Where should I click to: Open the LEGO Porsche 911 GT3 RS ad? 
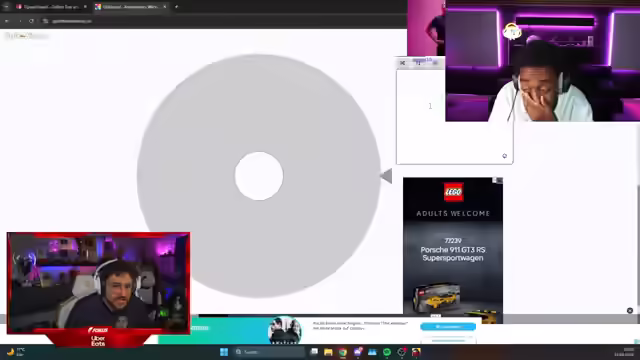point(453,250)
